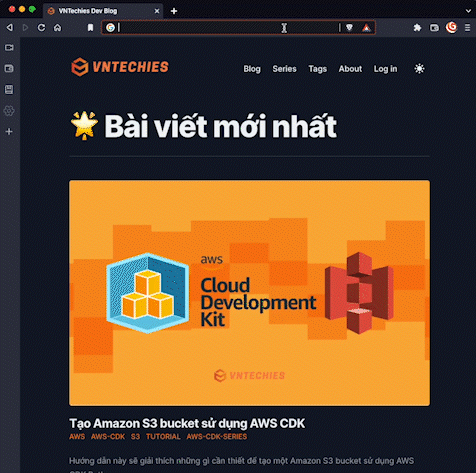Reload the page with the refresh icon

point(41,27)
